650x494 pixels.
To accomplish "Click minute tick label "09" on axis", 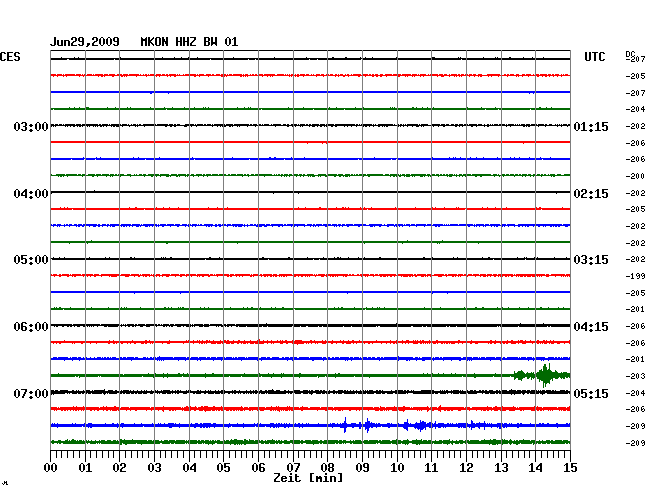I will pyautogui.click(x=362, y=468).
